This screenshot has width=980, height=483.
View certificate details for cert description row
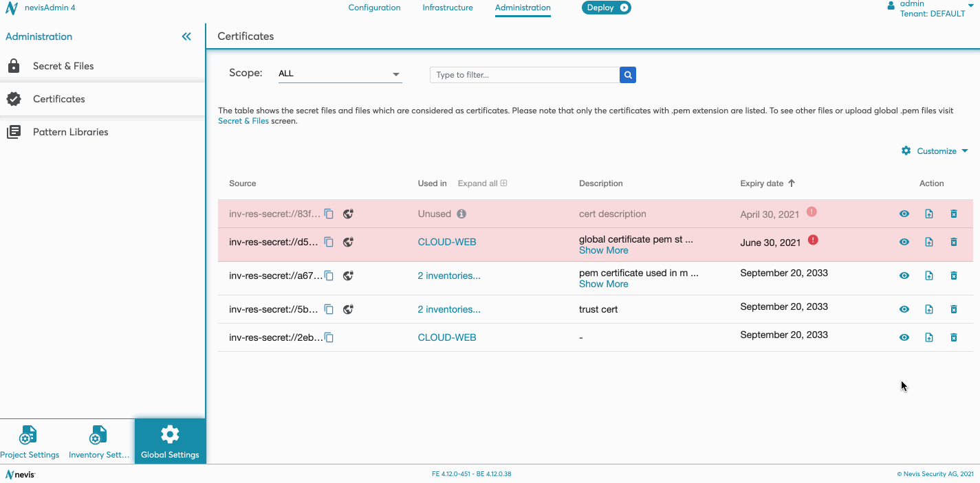[x=904, y=214]
